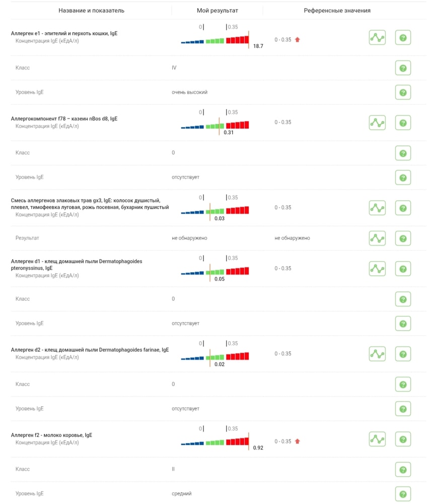Show help for cow milk f2 concentration
427x504 pixels.
(403, 438)
